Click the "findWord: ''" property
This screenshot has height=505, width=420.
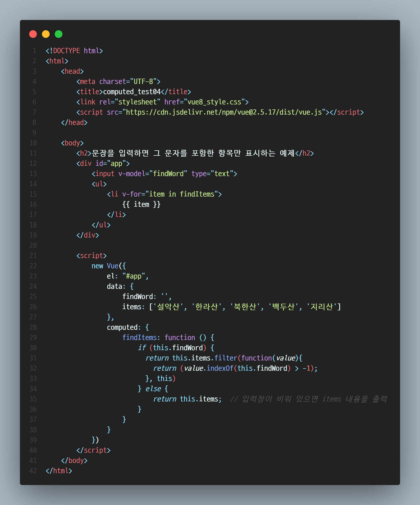click(x=147, y=297)
